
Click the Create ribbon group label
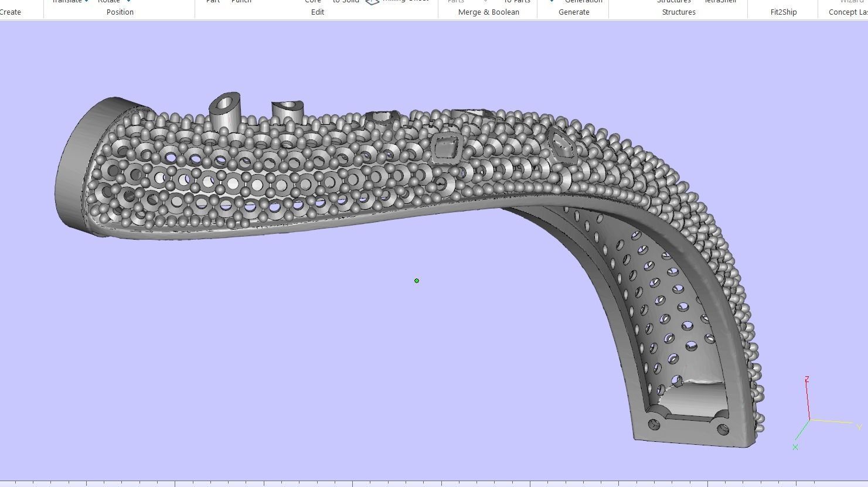coord(10,12)
